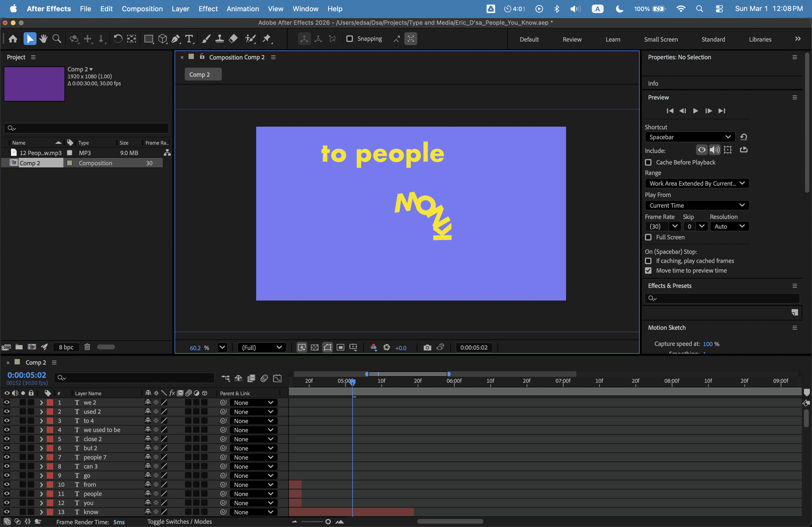Select the Horizontal Type tool
Image resolution: width=812 pixels, height=527 pixels.
[189, 39]
